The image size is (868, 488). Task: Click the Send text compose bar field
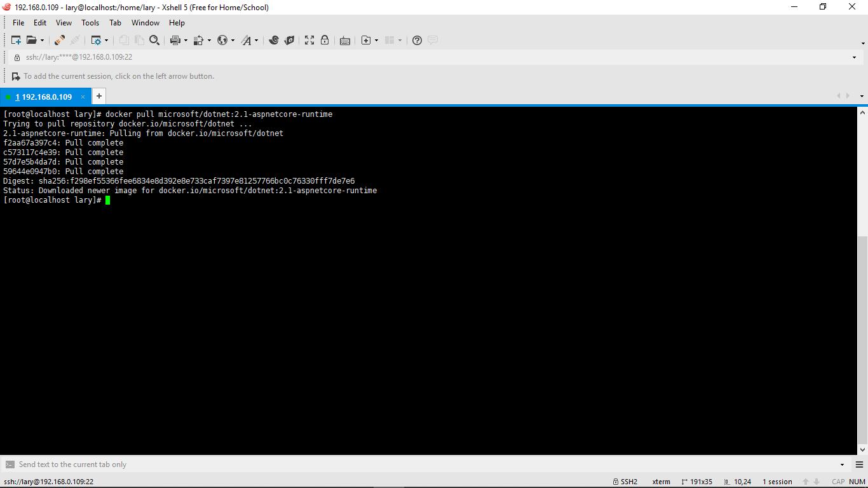(x=426, y=464)
